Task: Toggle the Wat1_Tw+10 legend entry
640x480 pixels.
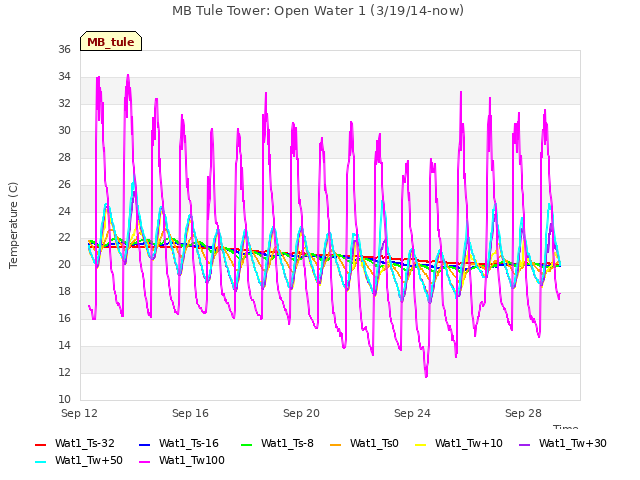Action: 458,443
